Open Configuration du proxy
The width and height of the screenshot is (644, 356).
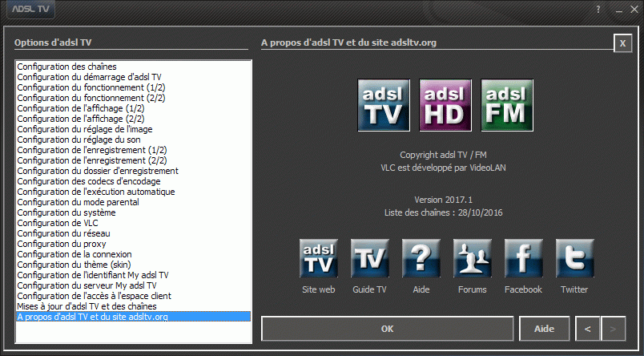pos(133,244)
